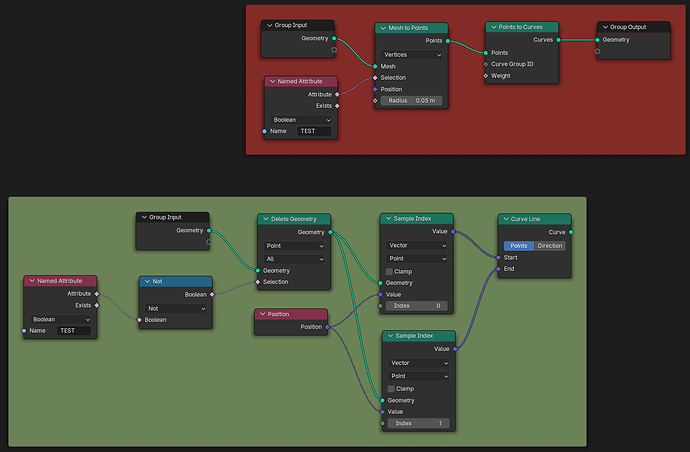Select Points mode in Curve Line node
Screen dimensions: 690x452
[519, 246]
